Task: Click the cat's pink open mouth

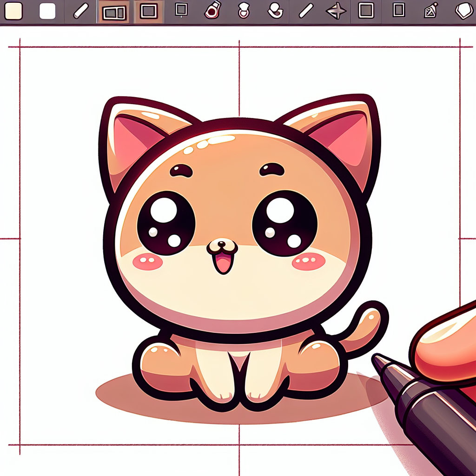Action: click(222, 264)
